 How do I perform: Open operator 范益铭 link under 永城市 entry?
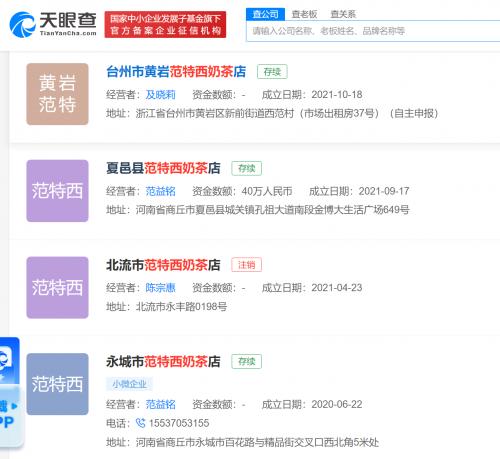pyautogui.click(x=160, y=405)
